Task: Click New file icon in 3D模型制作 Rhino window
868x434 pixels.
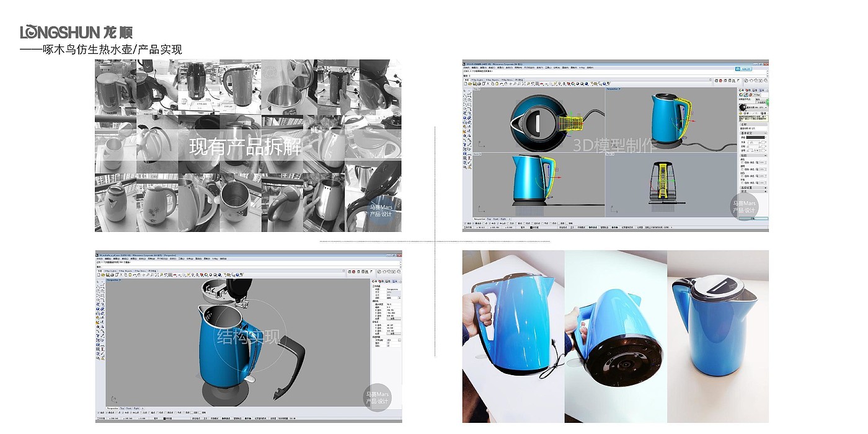Action: tap(466, 84)
